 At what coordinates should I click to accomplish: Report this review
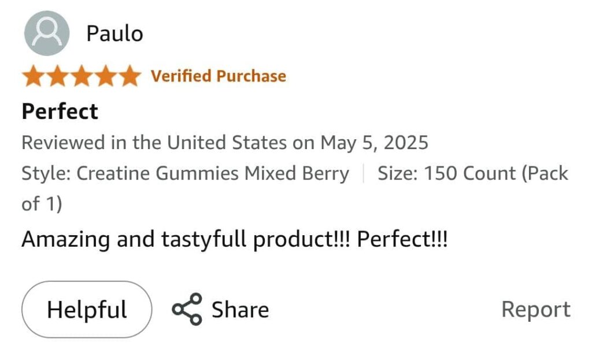(535, 310)
